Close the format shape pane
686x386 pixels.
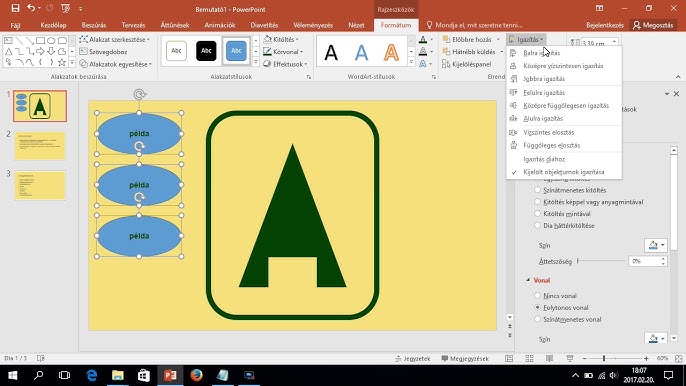[x=676, y=94]
